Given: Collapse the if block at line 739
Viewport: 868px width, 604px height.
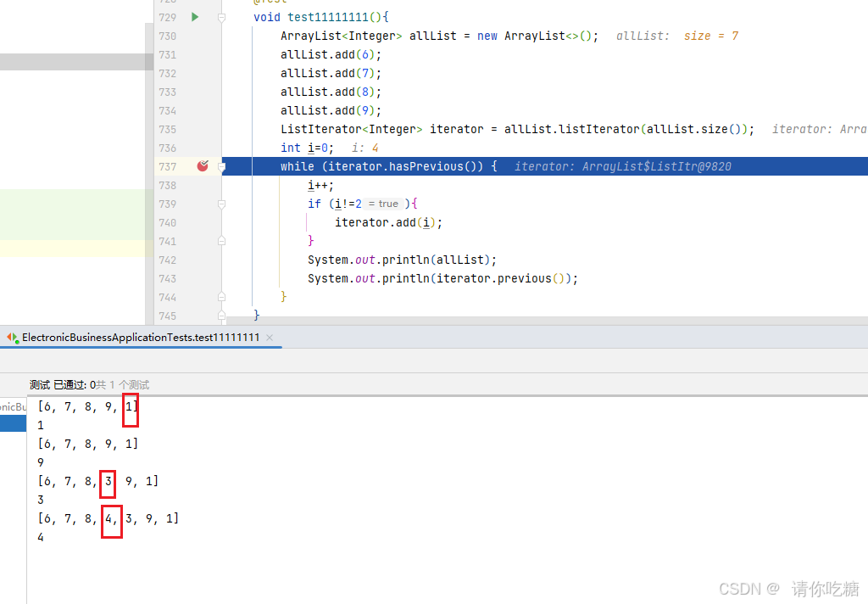Looking at the screenshot, I should 221,204.
